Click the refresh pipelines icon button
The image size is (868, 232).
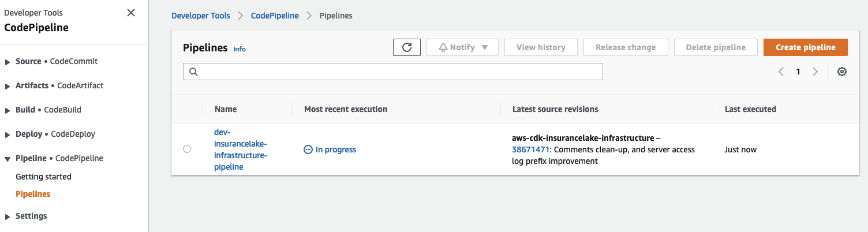pyautogui.click(x=407, y=47)
